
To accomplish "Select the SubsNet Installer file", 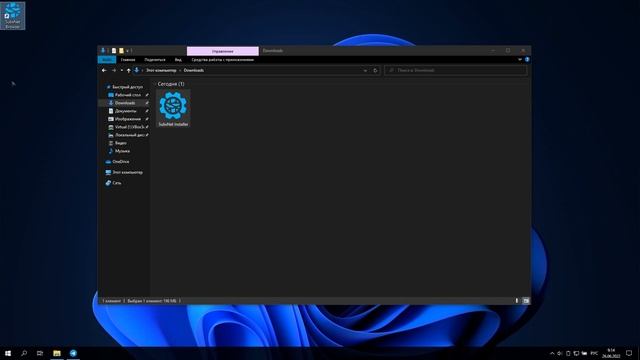I will 173,108.
